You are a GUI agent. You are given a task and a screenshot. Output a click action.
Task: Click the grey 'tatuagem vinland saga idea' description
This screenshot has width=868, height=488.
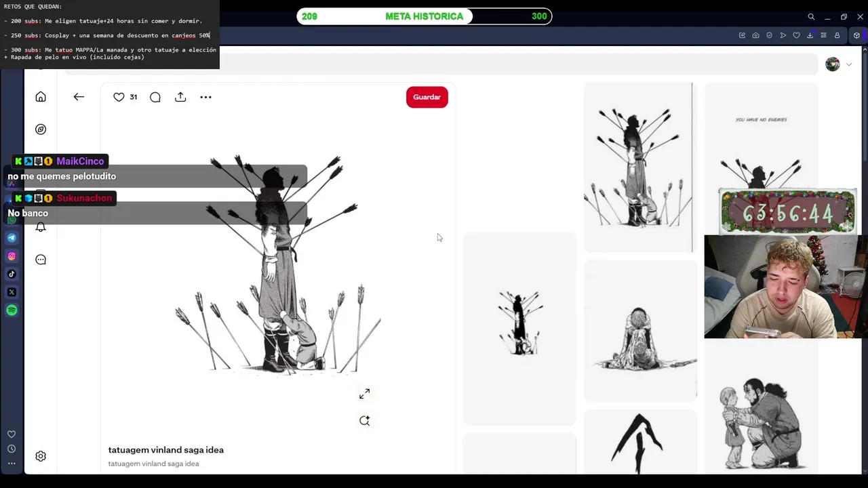click(153, 464)
